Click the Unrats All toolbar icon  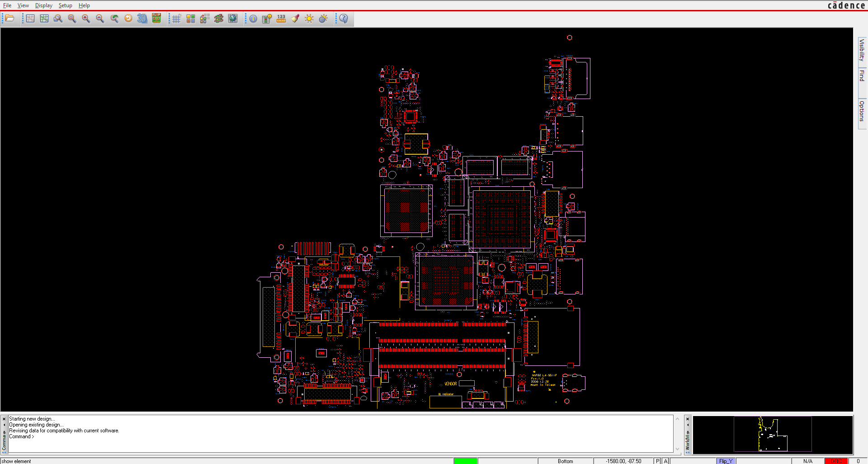point(30,19)
